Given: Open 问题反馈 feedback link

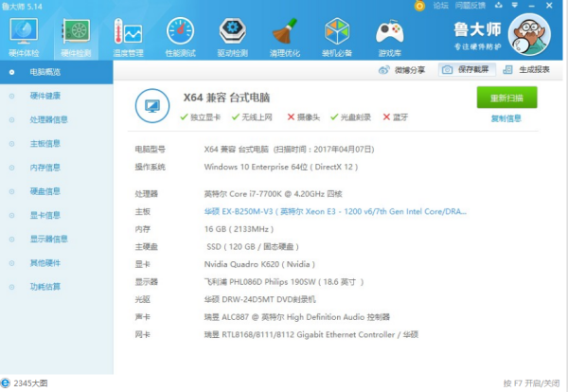Looking at the screenshot, I should coord(470,6).
